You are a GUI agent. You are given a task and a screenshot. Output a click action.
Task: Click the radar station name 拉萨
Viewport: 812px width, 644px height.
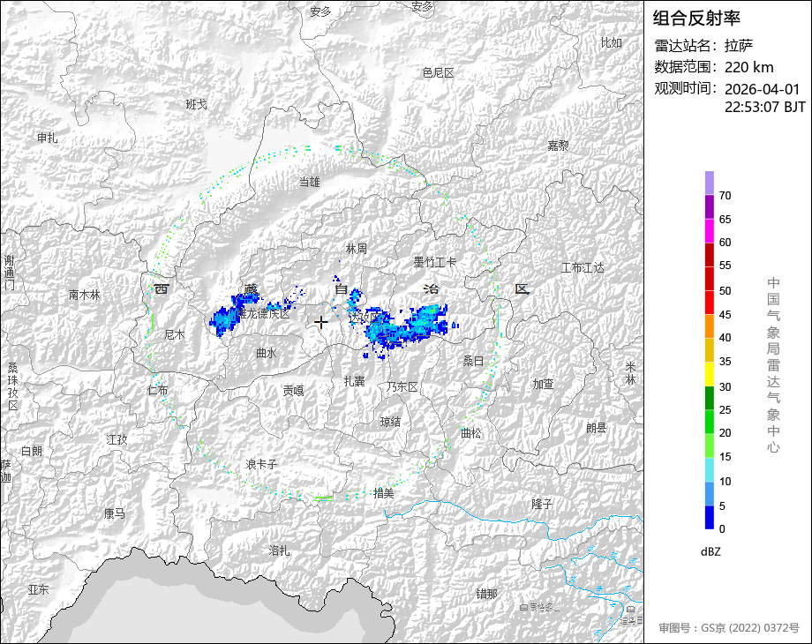[x=739, y=46]
